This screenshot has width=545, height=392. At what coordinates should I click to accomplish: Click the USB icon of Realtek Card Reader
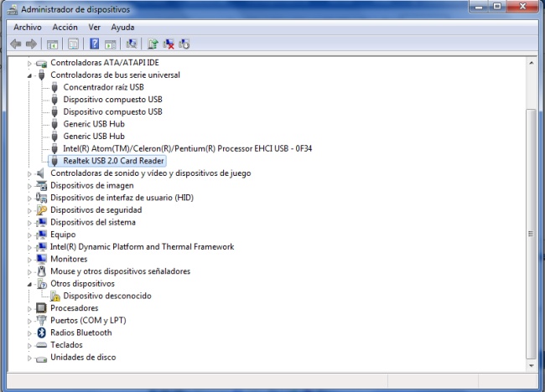click(54, 161)
